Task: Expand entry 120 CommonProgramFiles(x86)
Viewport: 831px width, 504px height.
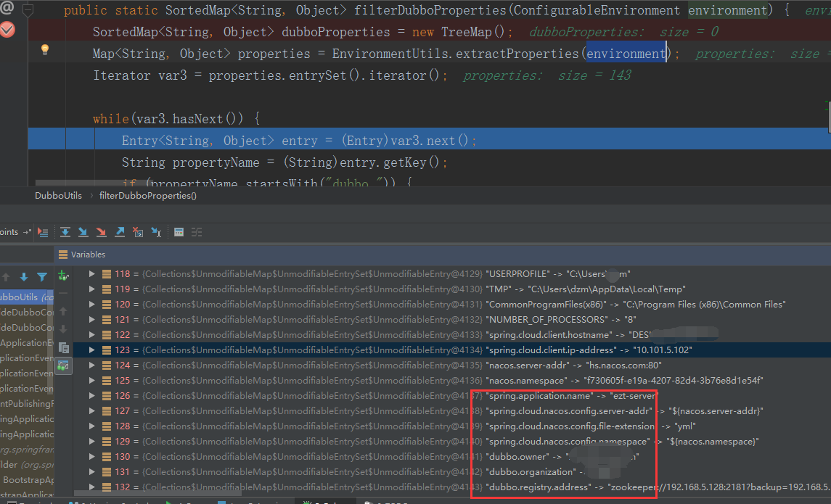Action: tap(91, 305)
